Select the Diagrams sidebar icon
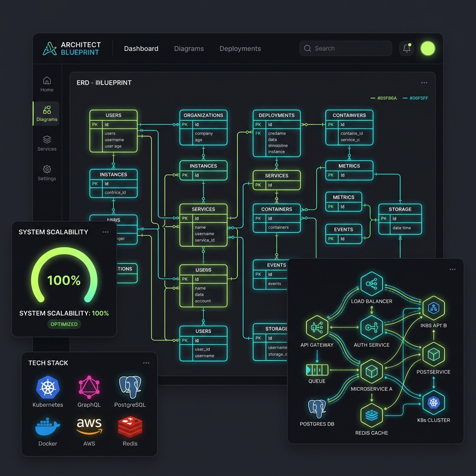The height and width of the screenshot is (476, 476). coord(47,110)
